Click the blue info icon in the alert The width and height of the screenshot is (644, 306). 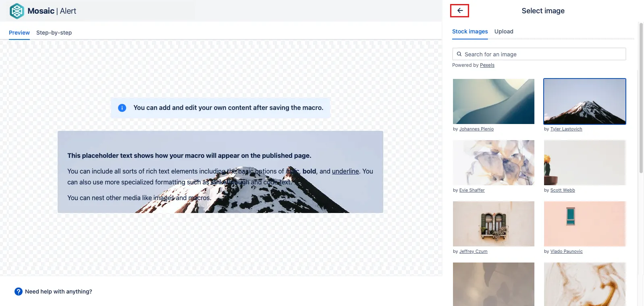click(x=122, y=108)
